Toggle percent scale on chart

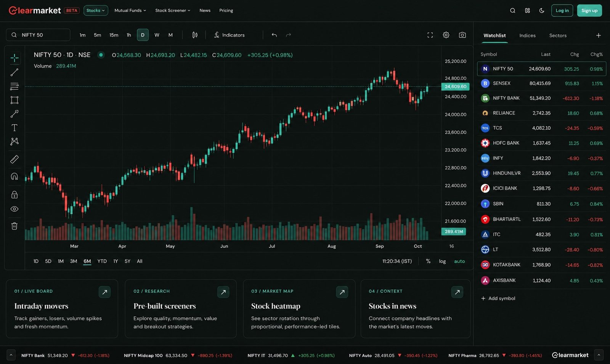[x=428, y=261]
